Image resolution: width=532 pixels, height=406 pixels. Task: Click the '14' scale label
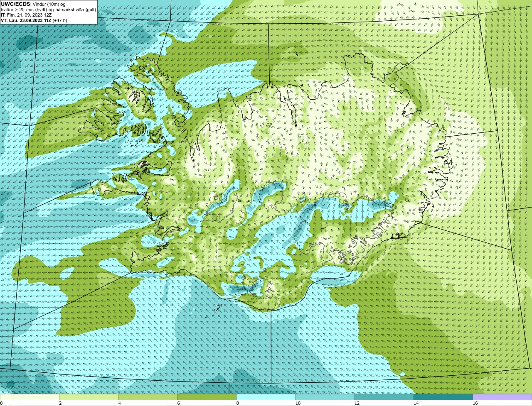[416, 403]
